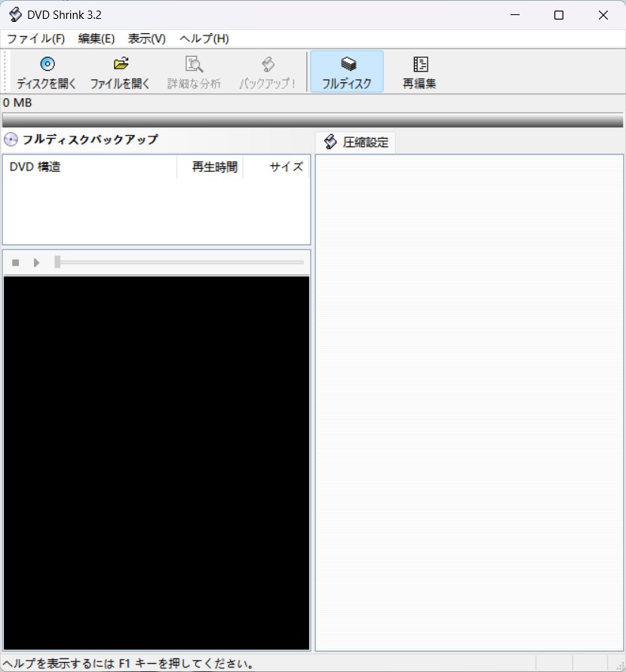Select the 圧縮設定 tab

pyautogui.click(x=356, y=143)
